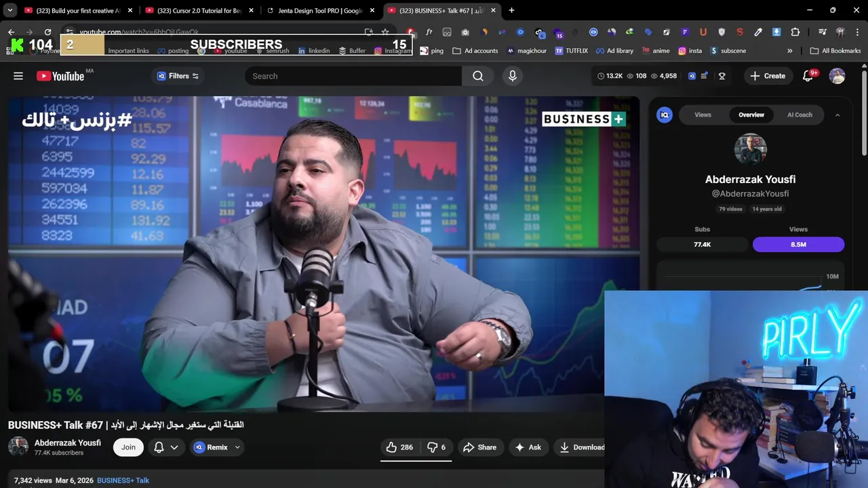Click the Ask button
The image size is (868, 488).
pyautogui.click(x=528, y=447)
